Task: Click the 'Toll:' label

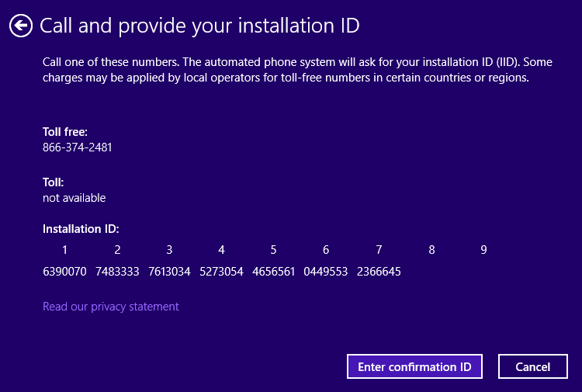Action: 54,182
